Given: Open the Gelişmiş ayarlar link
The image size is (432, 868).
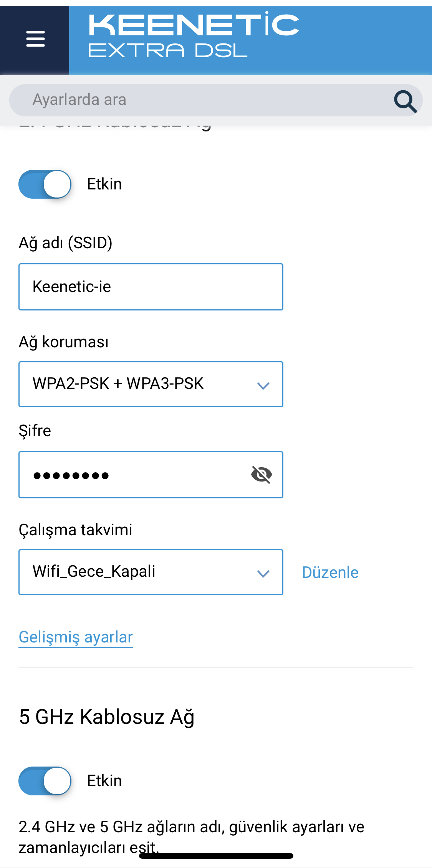Looking at the screenshot, I should click(76, 637).
